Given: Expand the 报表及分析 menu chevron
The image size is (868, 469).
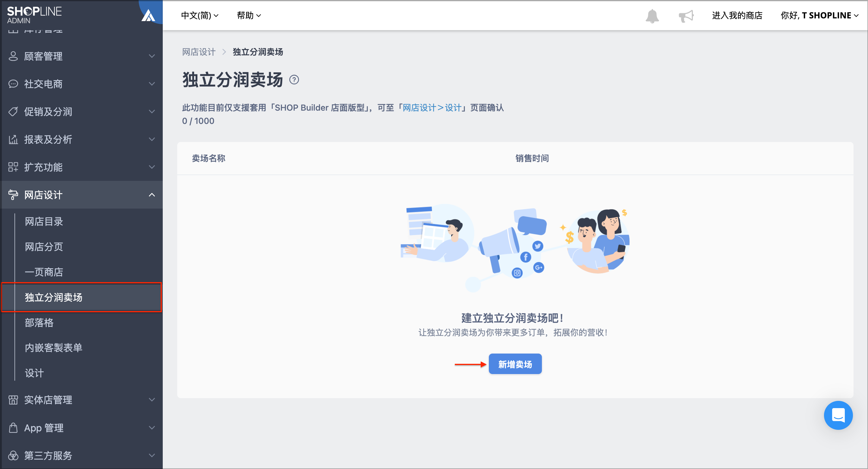Looking at the screenshot, I should pyautogui.click(x=152, y=139).
